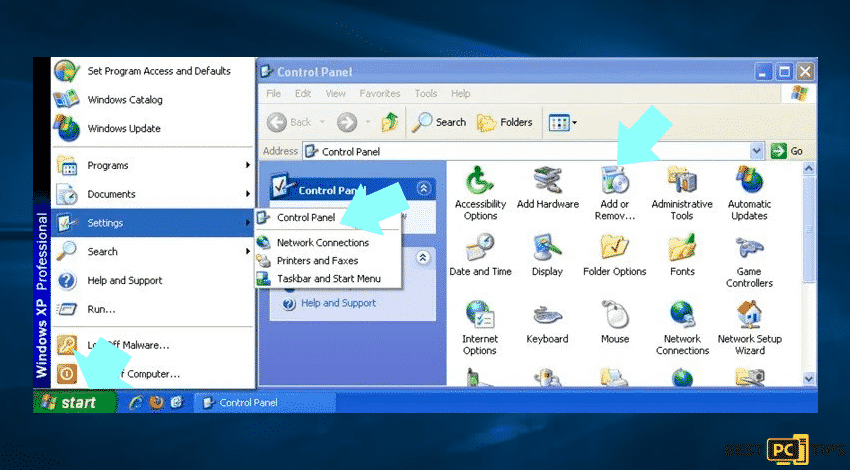
Task: Open the Folder Options icon
Action: pyautogui.click(x=615, y=255)
